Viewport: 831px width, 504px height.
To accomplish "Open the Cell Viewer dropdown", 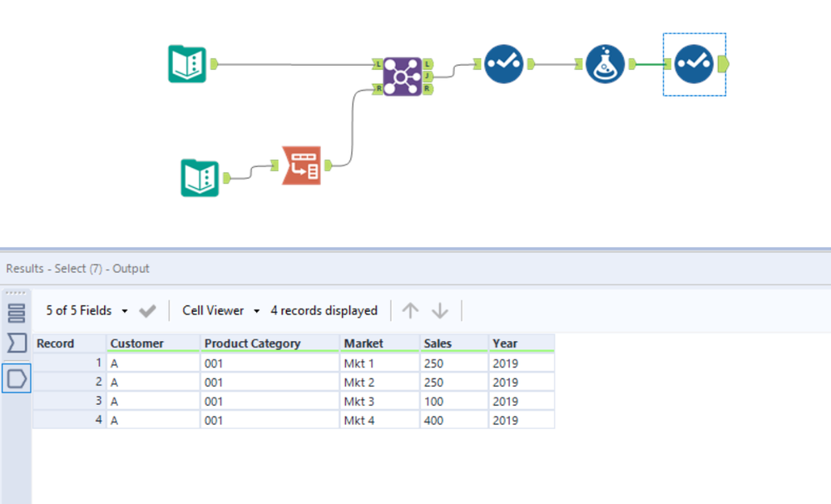I will tap(221, 310).
